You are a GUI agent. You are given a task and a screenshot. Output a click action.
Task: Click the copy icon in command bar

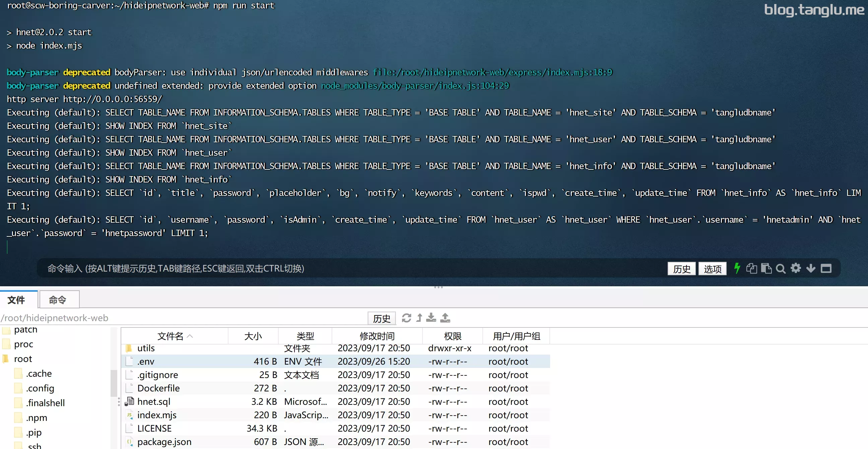tap(751, 269)
